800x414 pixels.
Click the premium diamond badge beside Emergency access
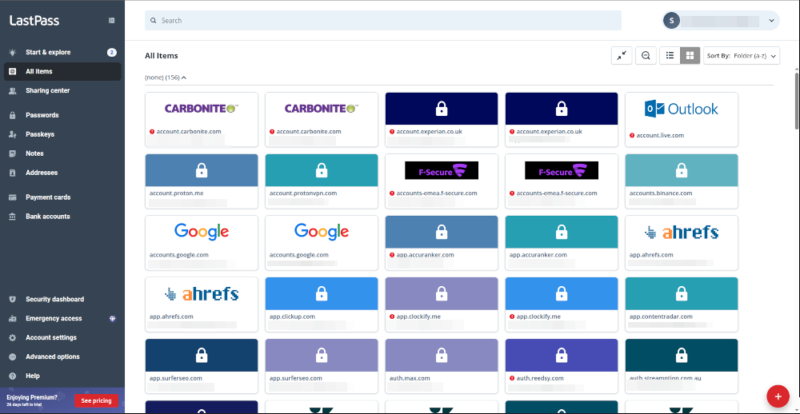tap(112, 319)
